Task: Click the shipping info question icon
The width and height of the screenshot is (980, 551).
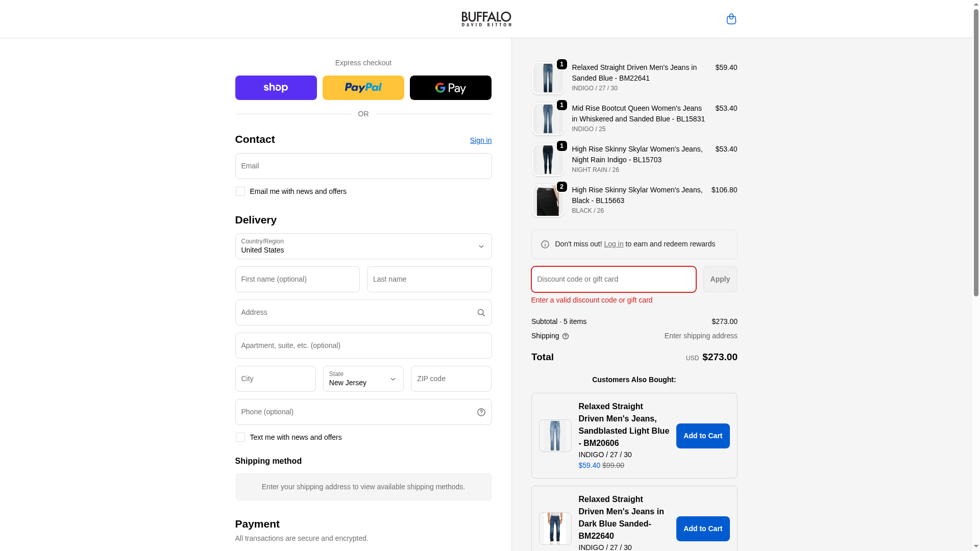Action: point(566,336)
